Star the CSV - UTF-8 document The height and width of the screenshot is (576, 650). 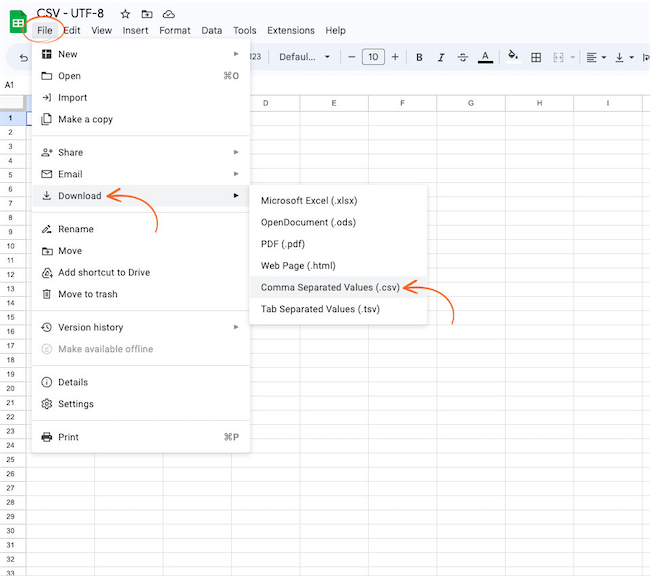pos(125,14)
